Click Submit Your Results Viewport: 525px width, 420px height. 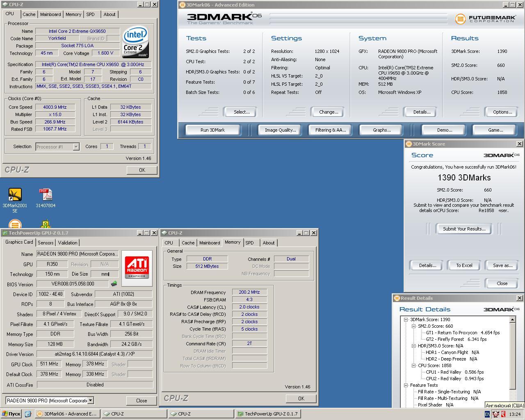464,229
